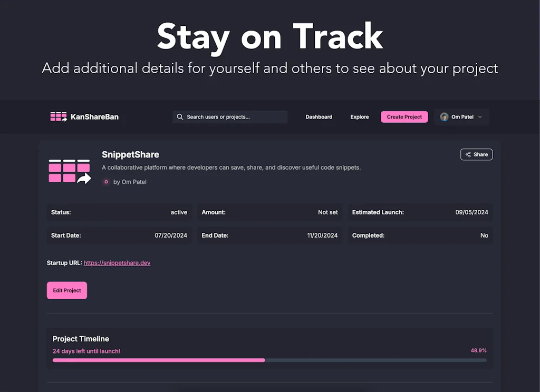
Task: Click the 48.9% progress value
Action: point(479,350)
